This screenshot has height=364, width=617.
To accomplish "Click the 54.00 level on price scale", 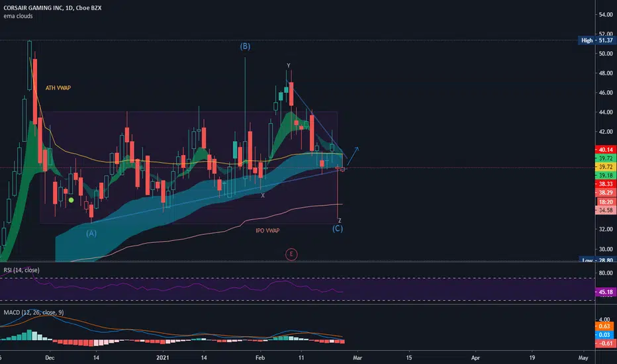I will coord(606,15).
